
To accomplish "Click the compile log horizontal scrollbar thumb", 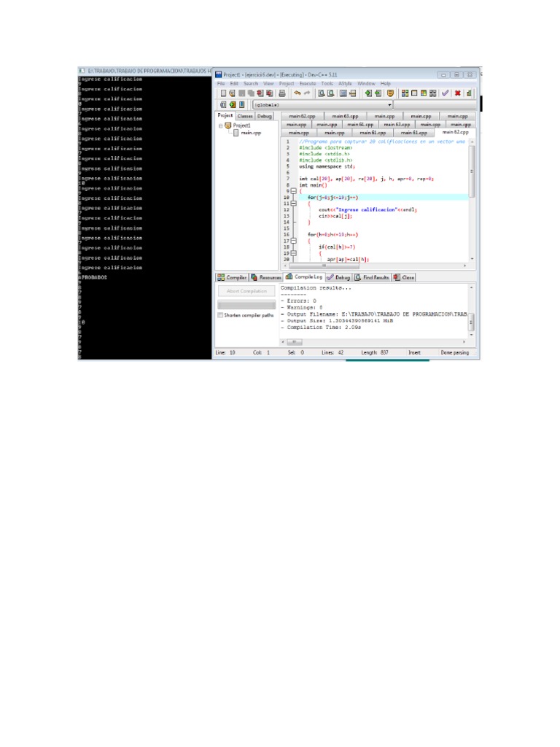I will tap(295, 342).
